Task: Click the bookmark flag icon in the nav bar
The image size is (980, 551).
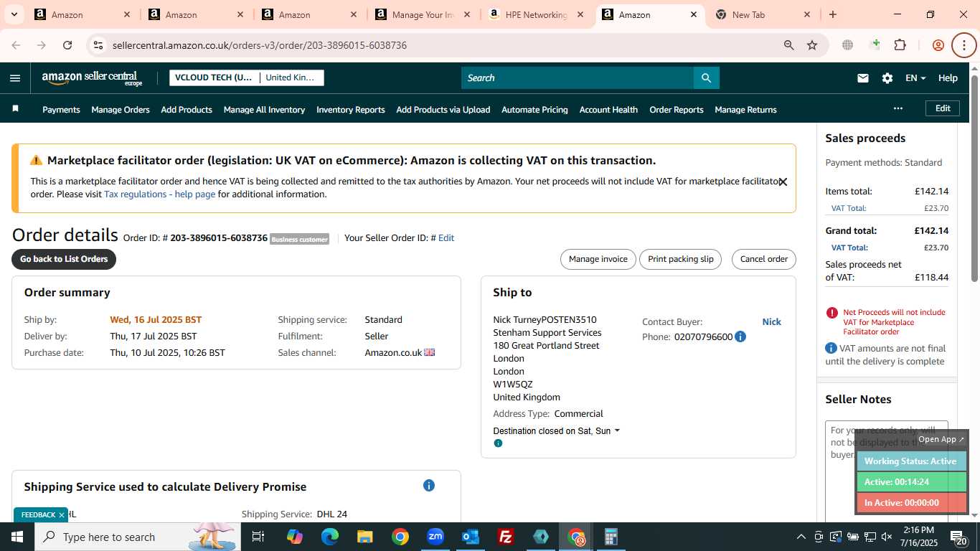Action: [x=16, y=109]
